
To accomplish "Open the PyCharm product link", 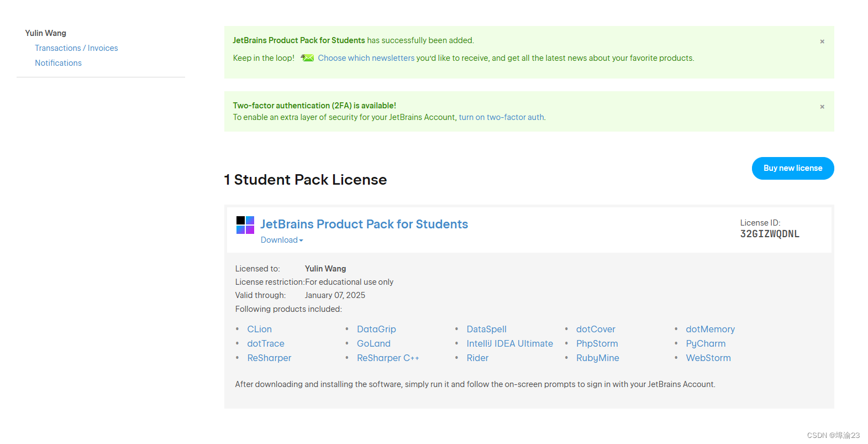I will (706, 343).
